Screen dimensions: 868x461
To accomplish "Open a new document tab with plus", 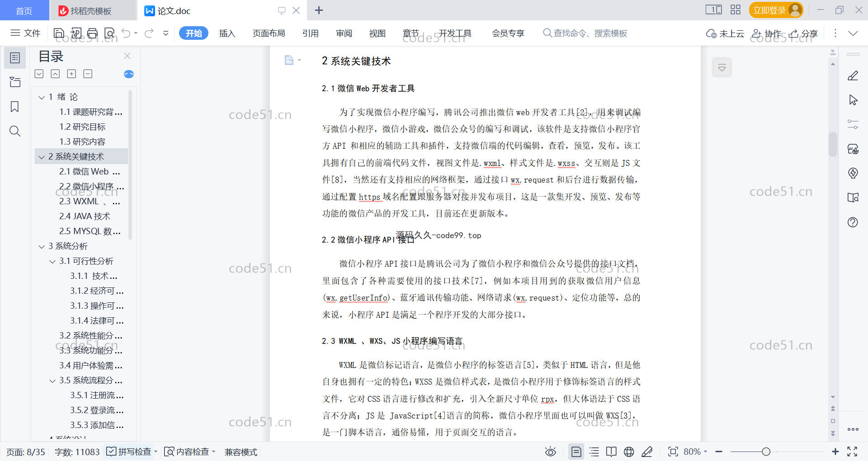I will [319, 10].
